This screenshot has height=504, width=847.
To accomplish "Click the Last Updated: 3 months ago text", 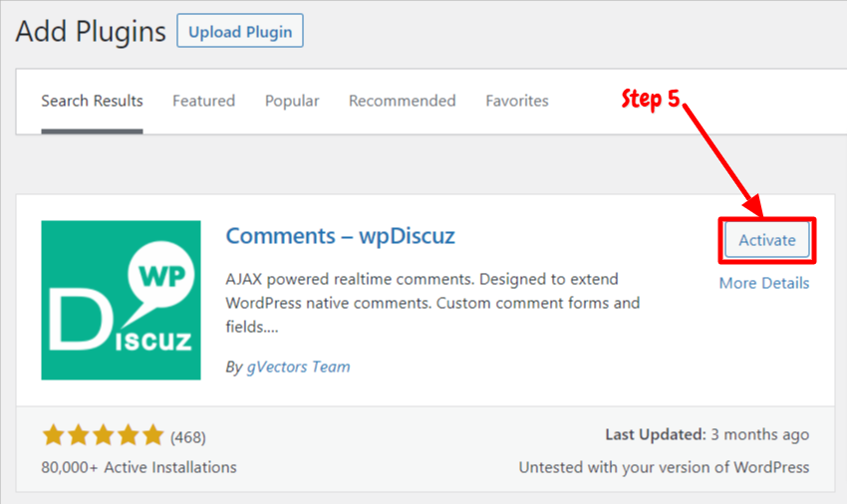I will [707, 435].
